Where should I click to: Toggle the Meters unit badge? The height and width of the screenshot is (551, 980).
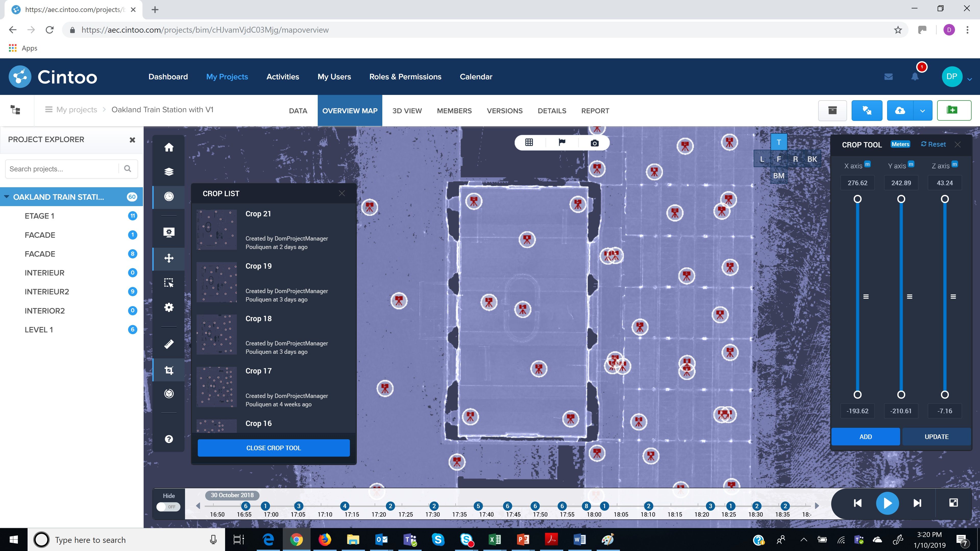click(x=900, y=144)
